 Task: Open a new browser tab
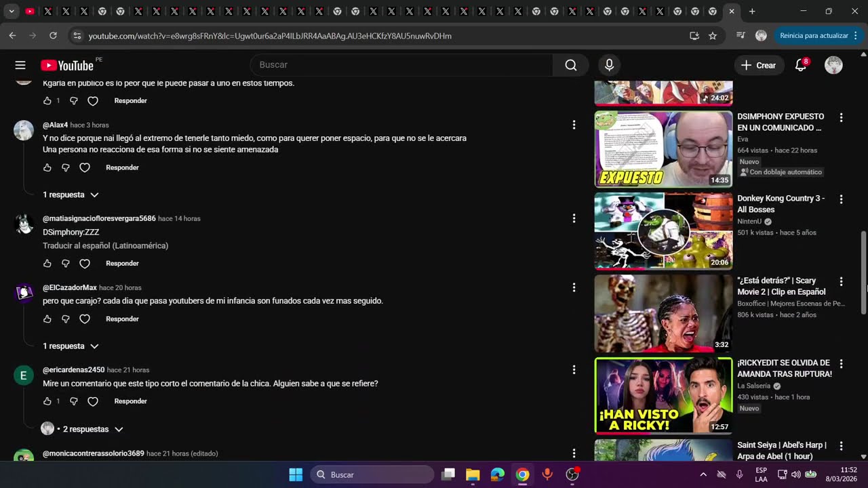click(752, 12)
